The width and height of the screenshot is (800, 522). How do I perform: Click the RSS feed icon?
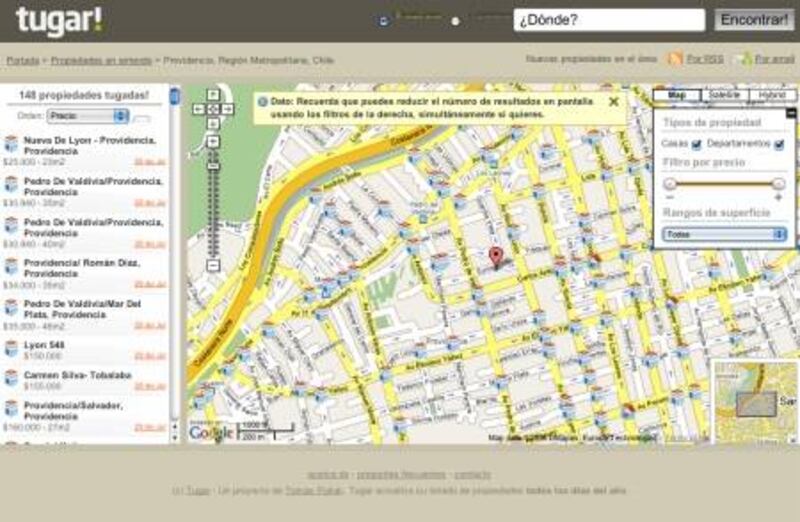click(x=675, y=59)
